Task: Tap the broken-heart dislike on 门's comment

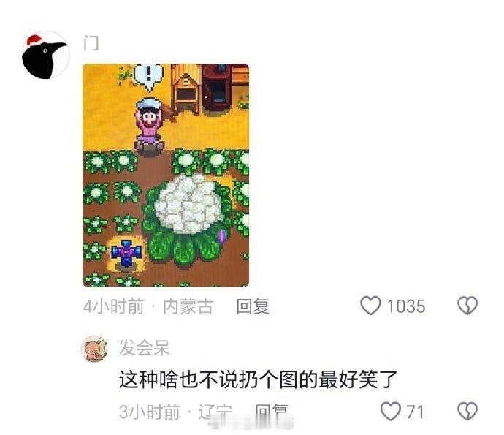Action: pos(467,306)
